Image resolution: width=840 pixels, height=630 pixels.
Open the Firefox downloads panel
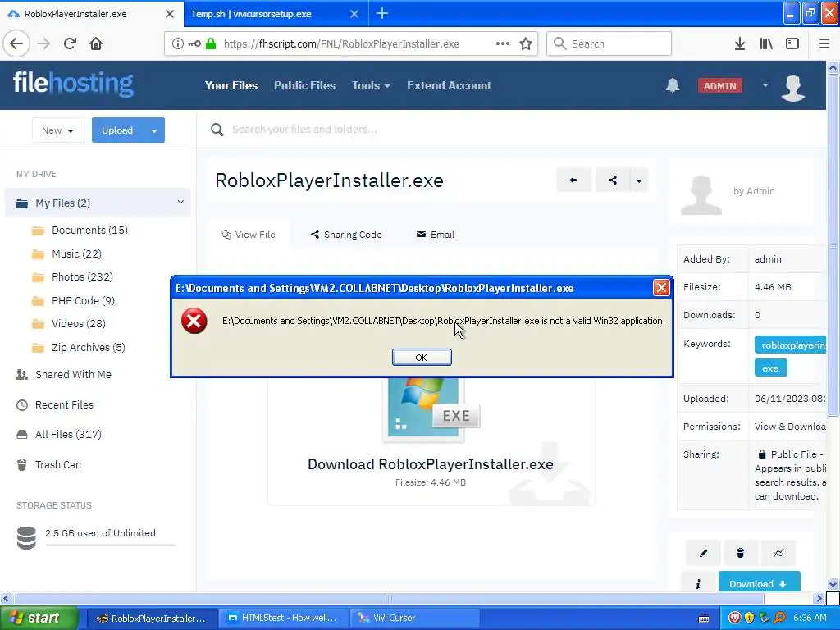740,43
